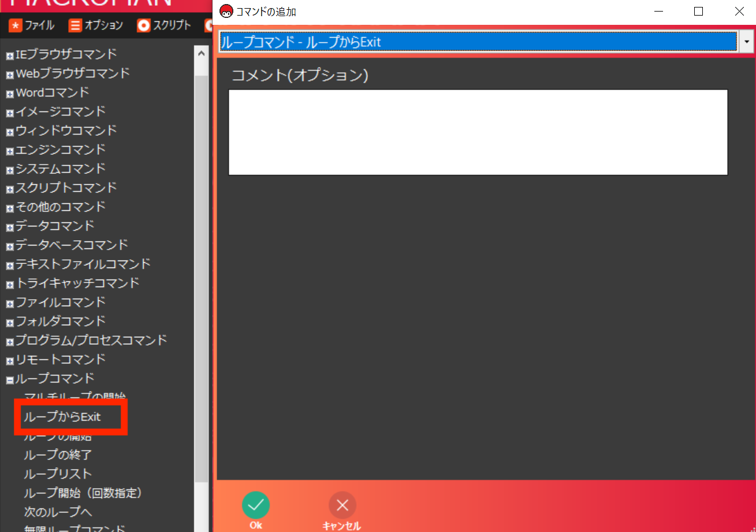The height and width of the screenshot is (532, 756).
Task: Expand the Wordコマンド tree node
Action: tap(9, 94)
